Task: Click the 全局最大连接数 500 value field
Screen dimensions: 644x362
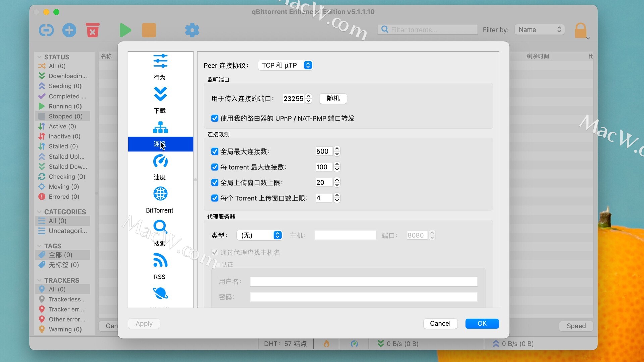Action: (324, 152)
